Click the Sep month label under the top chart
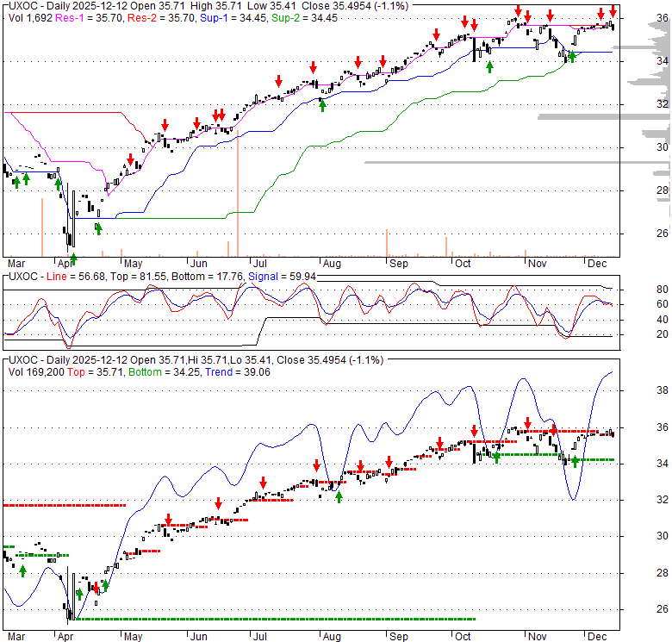This screenshot has height=642, width=672. point(397,263)
